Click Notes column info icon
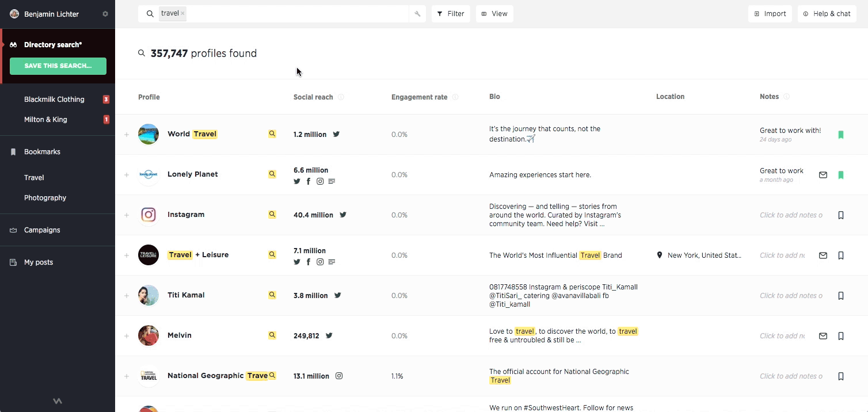Viewport: 868px width, 412px height. (x=787, y=97)
